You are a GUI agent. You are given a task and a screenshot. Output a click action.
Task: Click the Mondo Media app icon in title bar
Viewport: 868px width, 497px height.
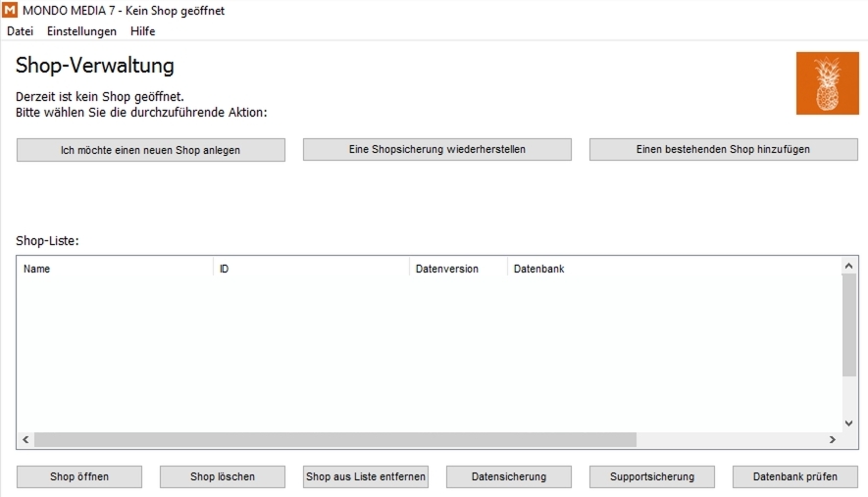pyautogui.click(x=10, y=10)
